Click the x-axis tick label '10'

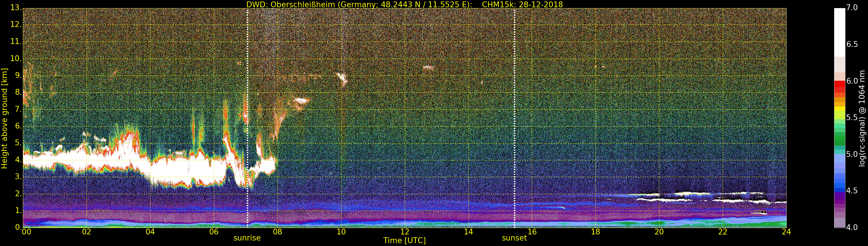coord(341,232)
